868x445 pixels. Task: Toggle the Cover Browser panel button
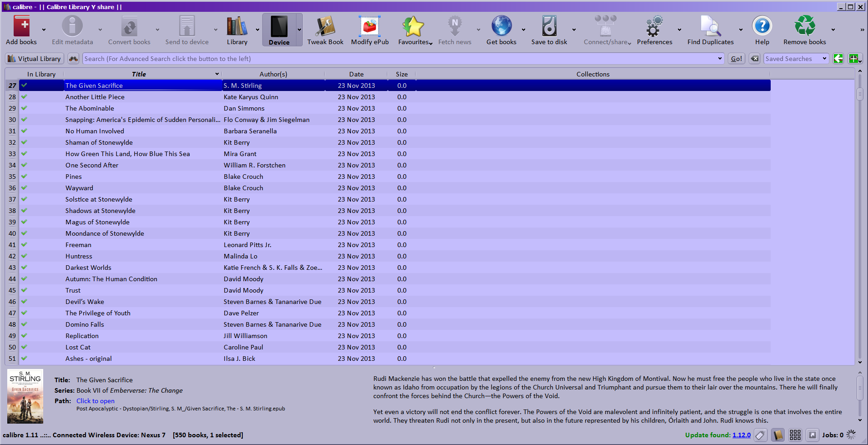(813, 435)
